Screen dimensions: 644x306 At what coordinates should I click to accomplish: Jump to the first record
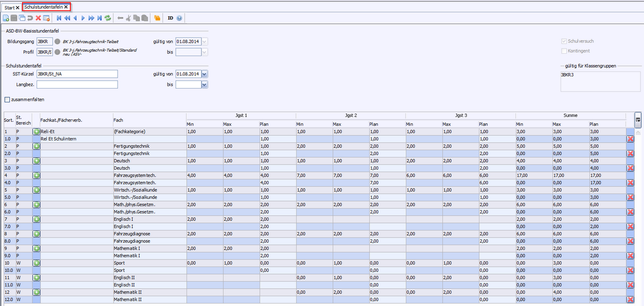[59, 19]
